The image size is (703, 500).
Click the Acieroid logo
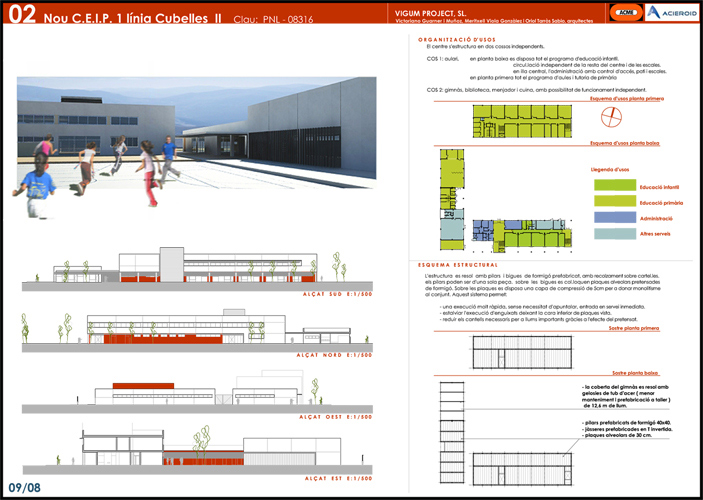[654, 12]
